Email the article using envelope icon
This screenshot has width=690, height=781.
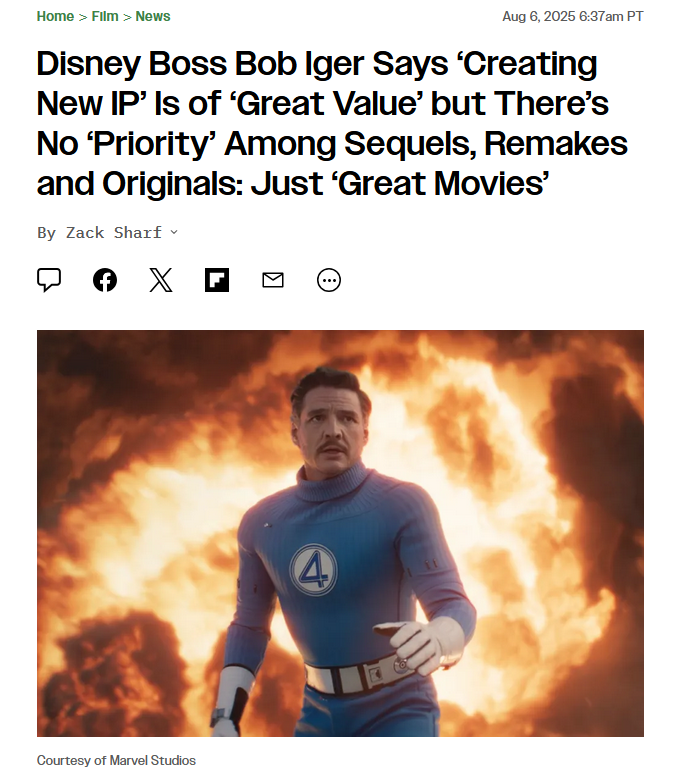(x=273, y=280)
